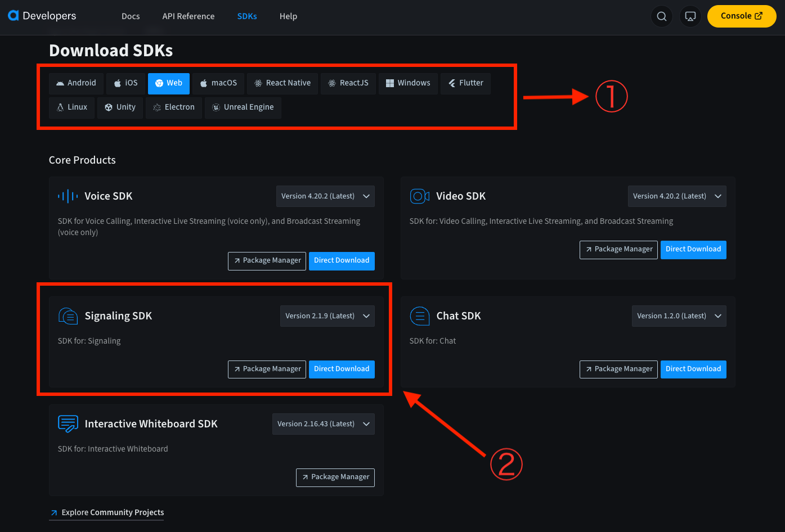Select the Linux platform tab
Viewport: 785px width, 532px height.
72,107
